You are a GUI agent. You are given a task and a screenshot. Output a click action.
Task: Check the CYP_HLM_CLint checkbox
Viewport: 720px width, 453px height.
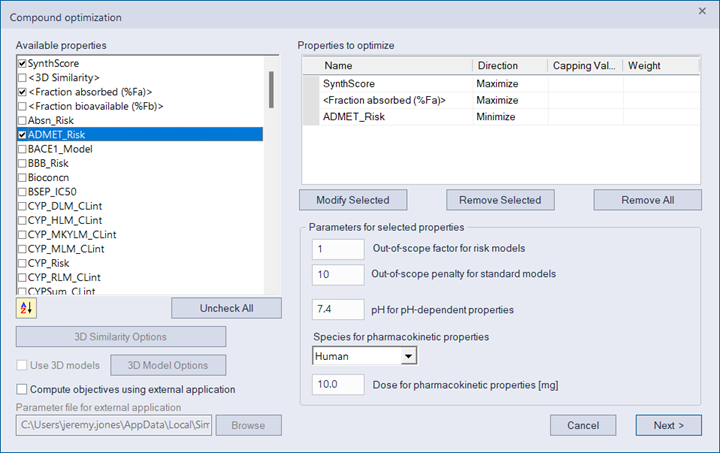[22, 220]
